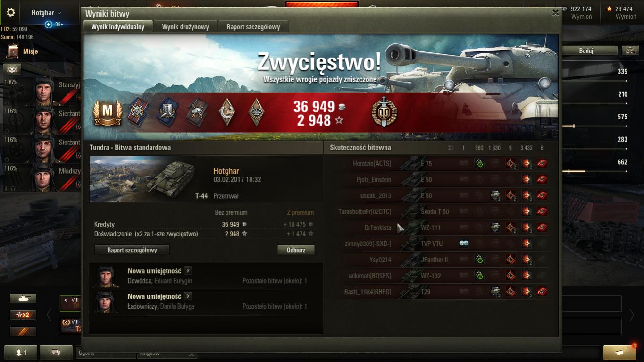
Task: Click the kill icon in Horatzio row
Action: (x=542, y=163)
